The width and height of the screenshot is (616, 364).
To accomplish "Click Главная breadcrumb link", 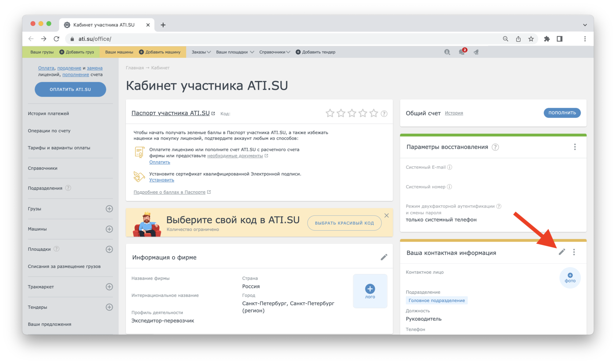I will coord(135,68).
